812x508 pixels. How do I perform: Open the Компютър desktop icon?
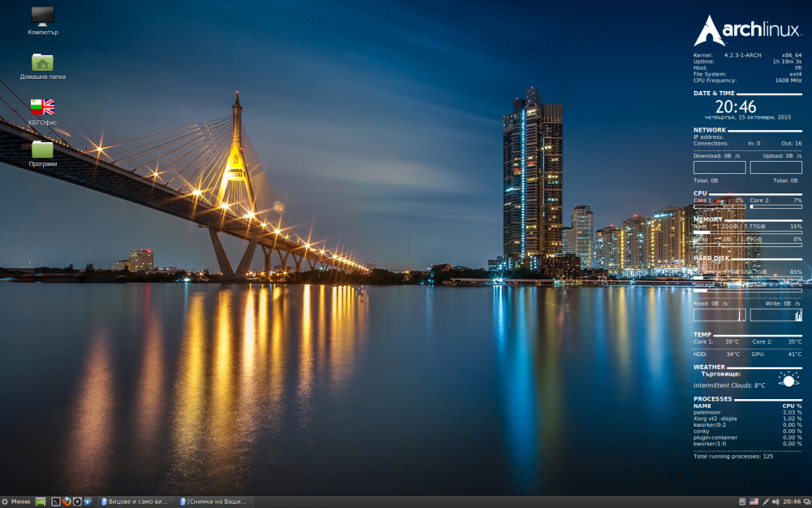click(42, 21)
